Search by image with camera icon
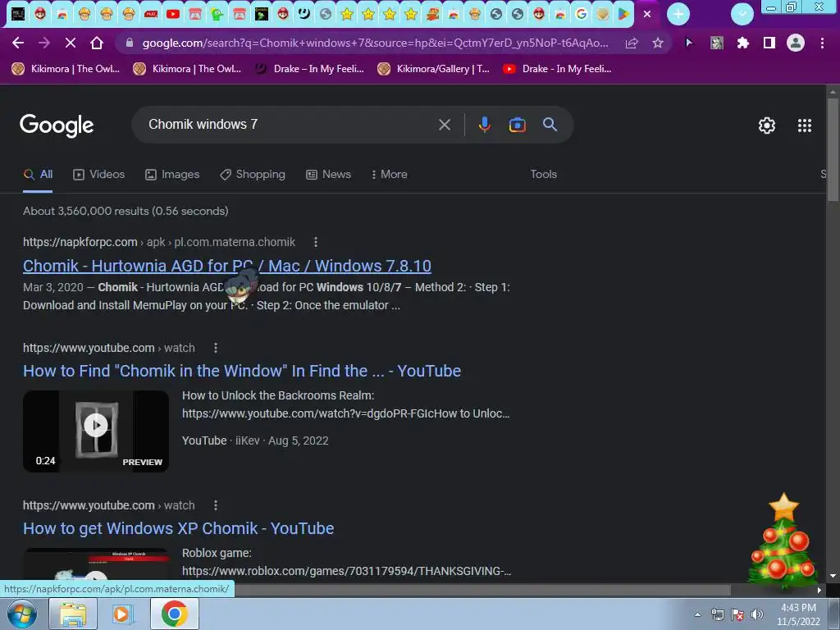This screenshot has height=630, width=840. tap(517, 125)
